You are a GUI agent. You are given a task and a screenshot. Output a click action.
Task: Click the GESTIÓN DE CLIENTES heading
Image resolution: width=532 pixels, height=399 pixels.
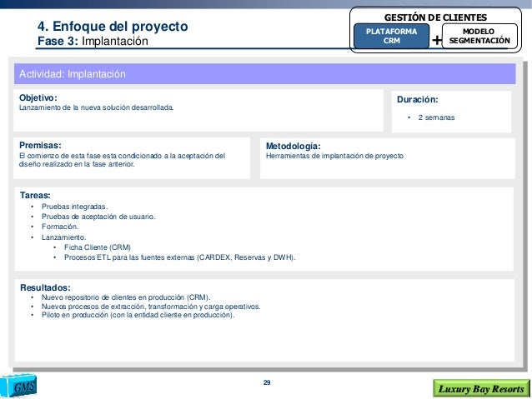(435, 17)
